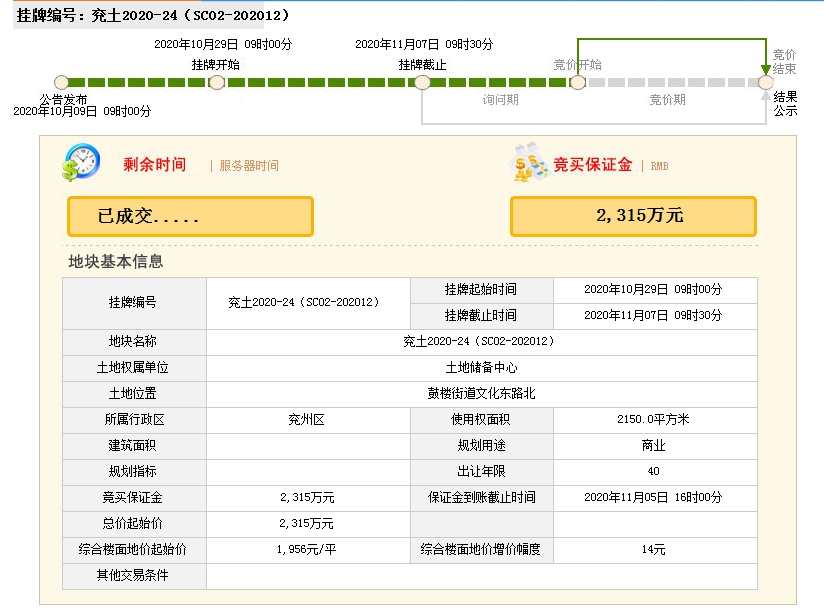Click the 竞价期 phase label
Viewport: 829px width, 610px height.
(667, 100)
